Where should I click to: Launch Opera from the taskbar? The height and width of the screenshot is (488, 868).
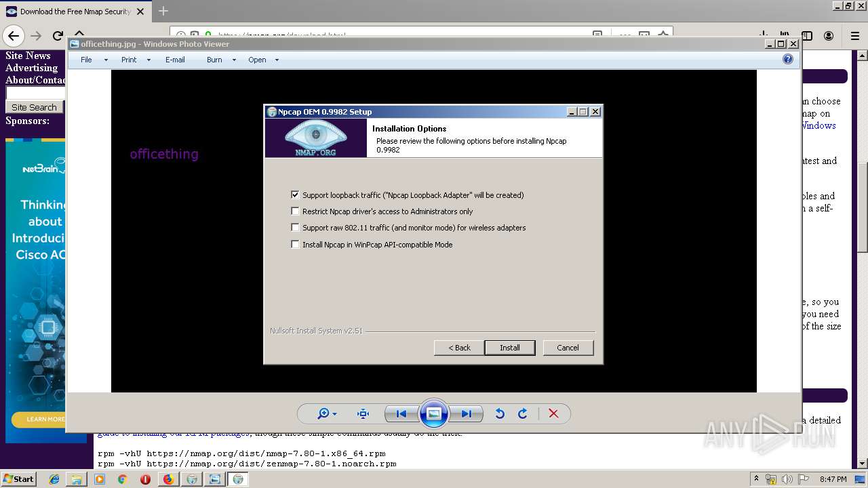[x=145, y=479]
